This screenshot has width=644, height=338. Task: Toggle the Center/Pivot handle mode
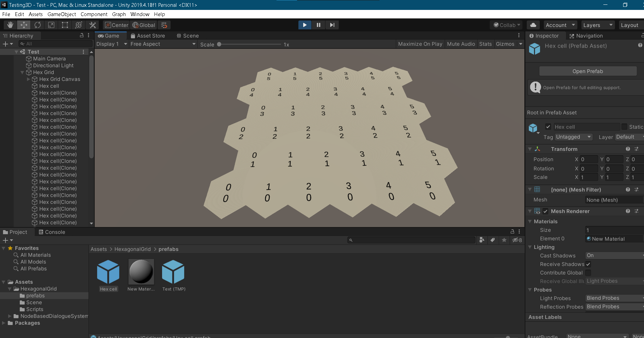tap(116, 25)
